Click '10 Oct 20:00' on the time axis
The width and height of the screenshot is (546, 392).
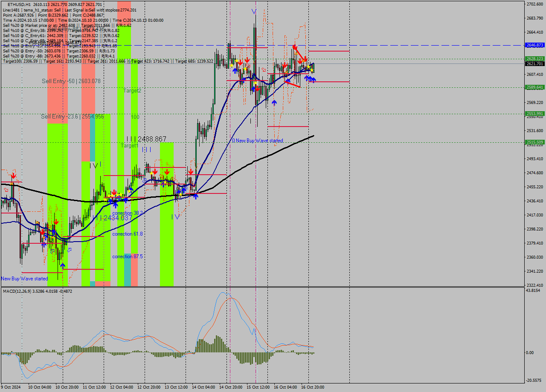(x=66, y=387)
